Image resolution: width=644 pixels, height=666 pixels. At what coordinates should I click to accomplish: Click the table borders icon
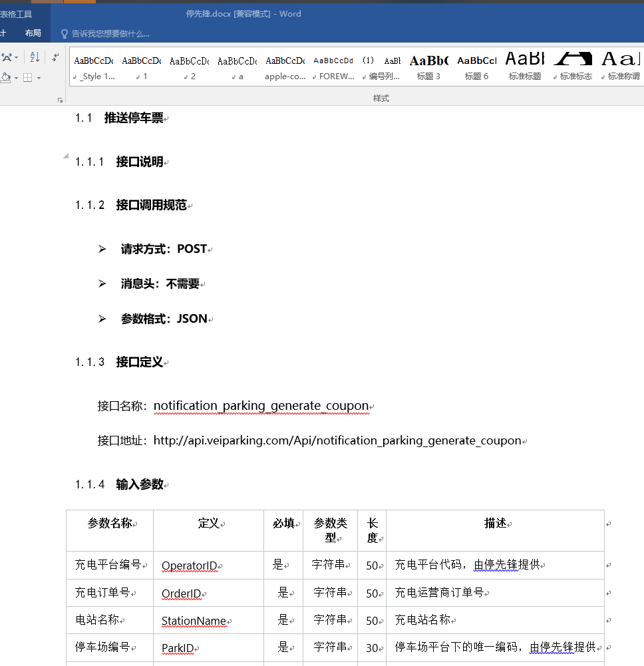28,78
